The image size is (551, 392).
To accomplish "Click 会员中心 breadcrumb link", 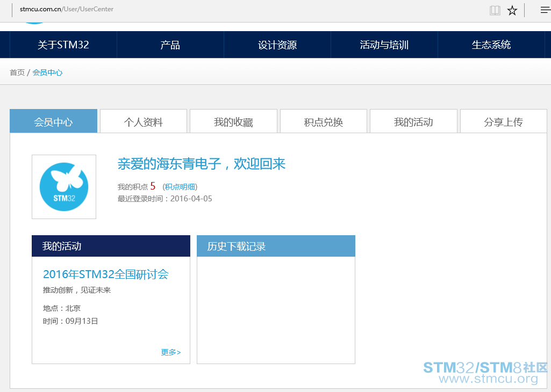I will (47, 72).
